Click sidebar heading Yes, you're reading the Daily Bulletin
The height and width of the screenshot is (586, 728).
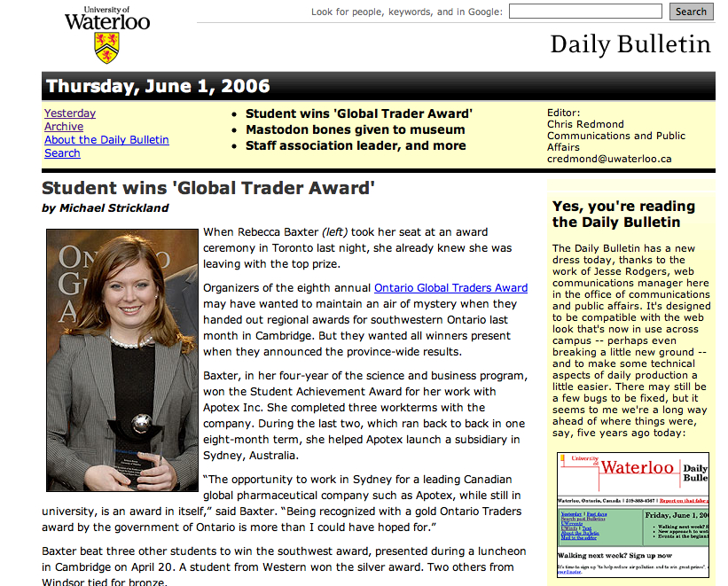coord(623,214)
